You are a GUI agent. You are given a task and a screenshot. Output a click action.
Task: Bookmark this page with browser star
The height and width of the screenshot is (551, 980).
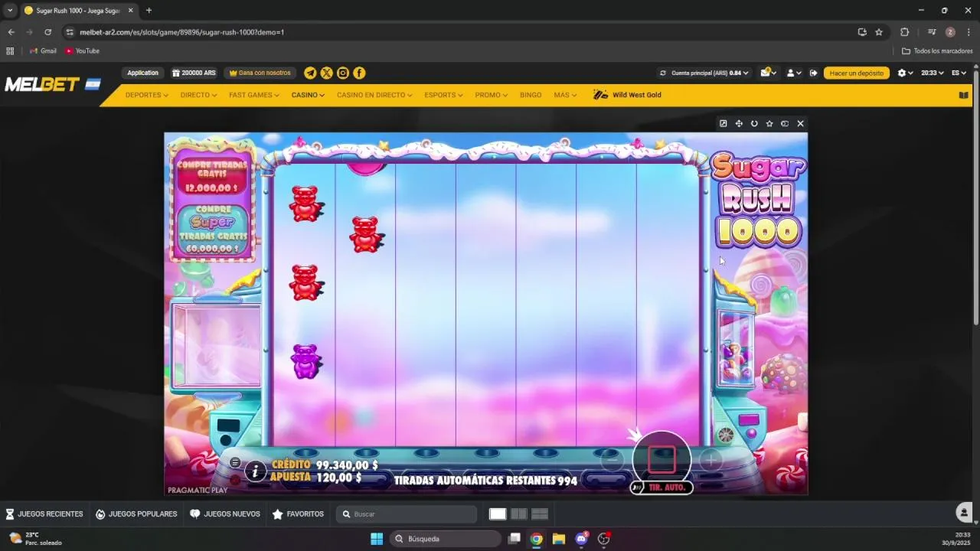coord(879,32)
